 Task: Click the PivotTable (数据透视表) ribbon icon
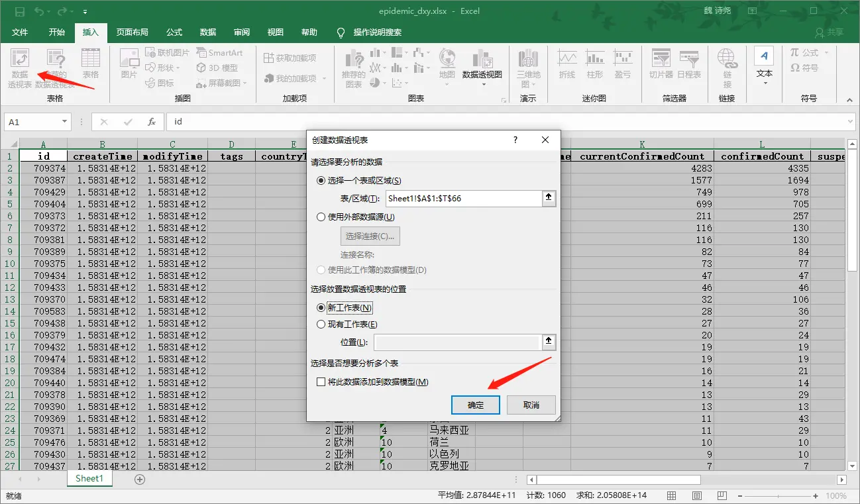tap(20, 68)
